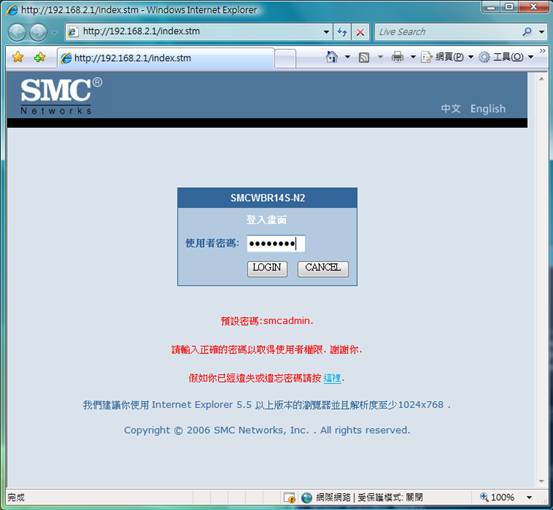
Task: Click the 100% zoom level button
Action: pyautogui.click(x=497, y=497)
